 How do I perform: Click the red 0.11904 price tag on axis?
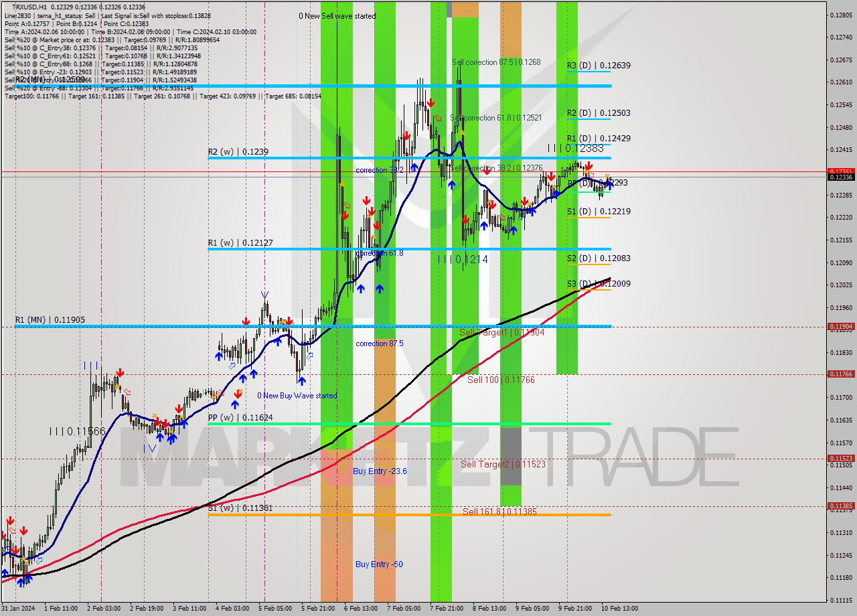coord(841,327)
